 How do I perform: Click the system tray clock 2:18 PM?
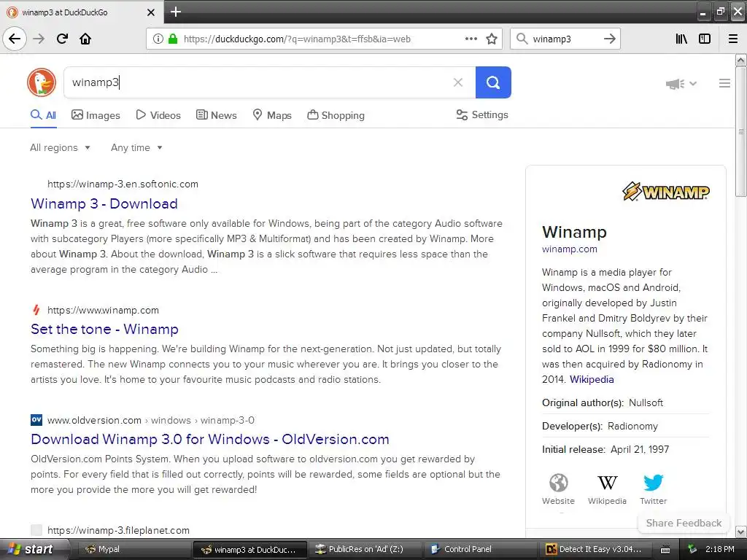pos(720,549)
